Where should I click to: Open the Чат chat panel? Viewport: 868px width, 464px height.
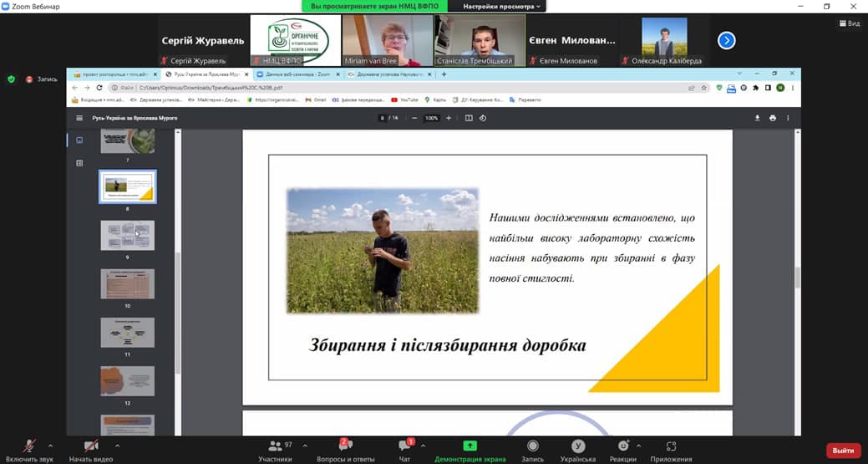(x=404, y=450)
